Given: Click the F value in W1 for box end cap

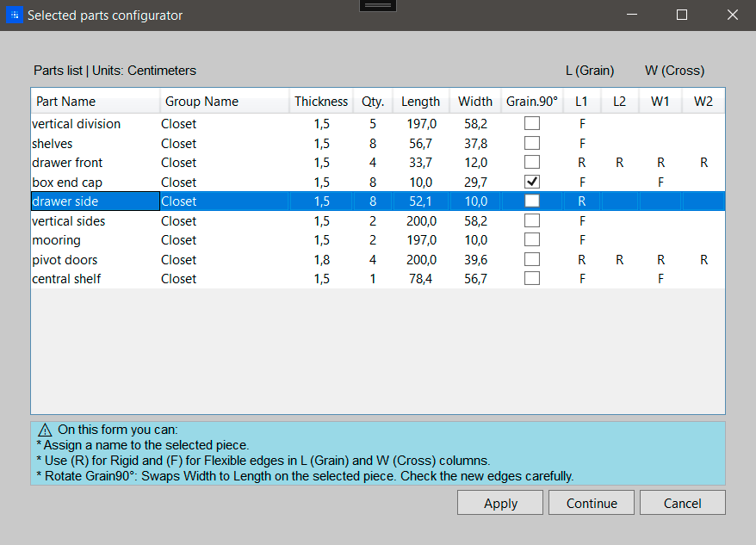Looking at the screenshot, I should (x=660, y=182).
